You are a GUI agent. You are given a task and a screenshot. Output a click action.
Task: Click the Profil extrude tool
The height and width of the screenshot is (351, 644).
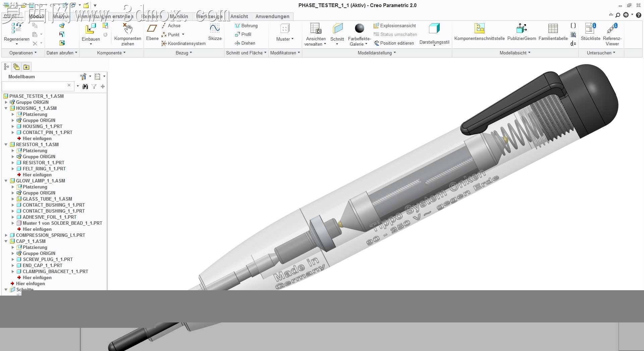click(x=243, y=34)
